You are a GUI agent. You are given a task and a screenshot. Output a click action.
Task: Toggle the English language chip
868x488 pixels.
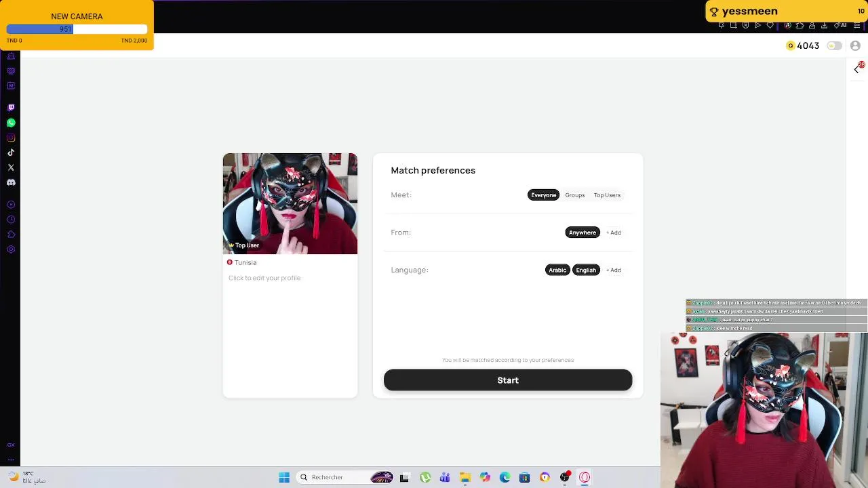586,270
